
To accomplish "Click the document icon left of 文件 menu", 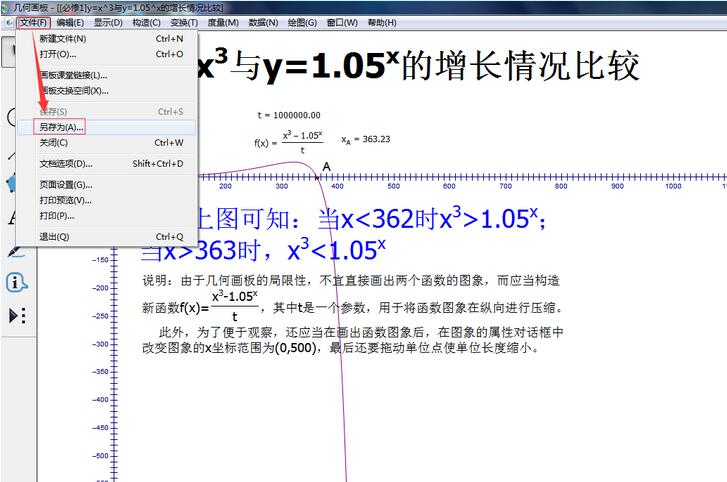I will pyautogui.click(x=9, y=23).
